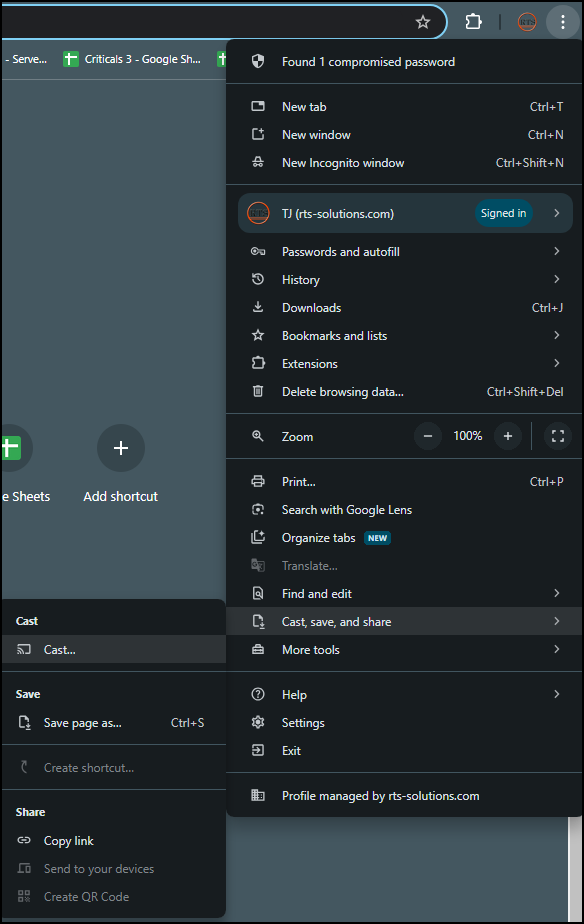Expand the More tools submenu arrow
This screenshot has height=924, width=584.
pos(557,649)
